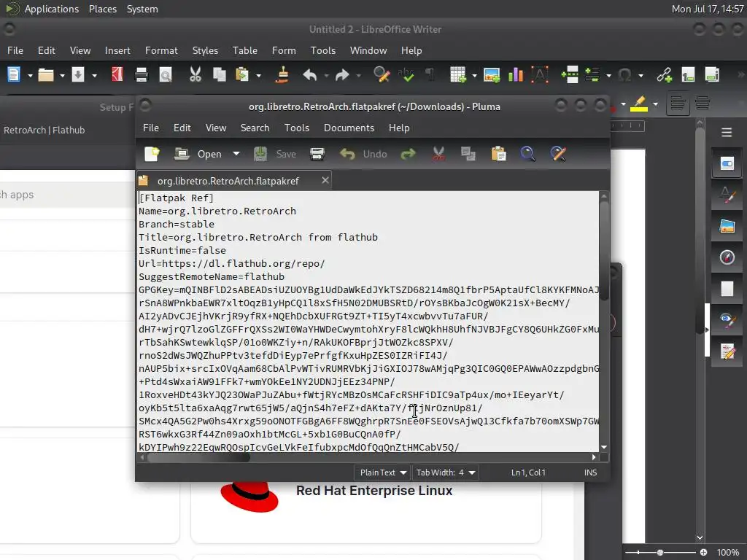Select the org.libretro.RetroArch.flatpakref tab in Pluma
Viewport: 747px width, 560px height.
tap(228, 181)
